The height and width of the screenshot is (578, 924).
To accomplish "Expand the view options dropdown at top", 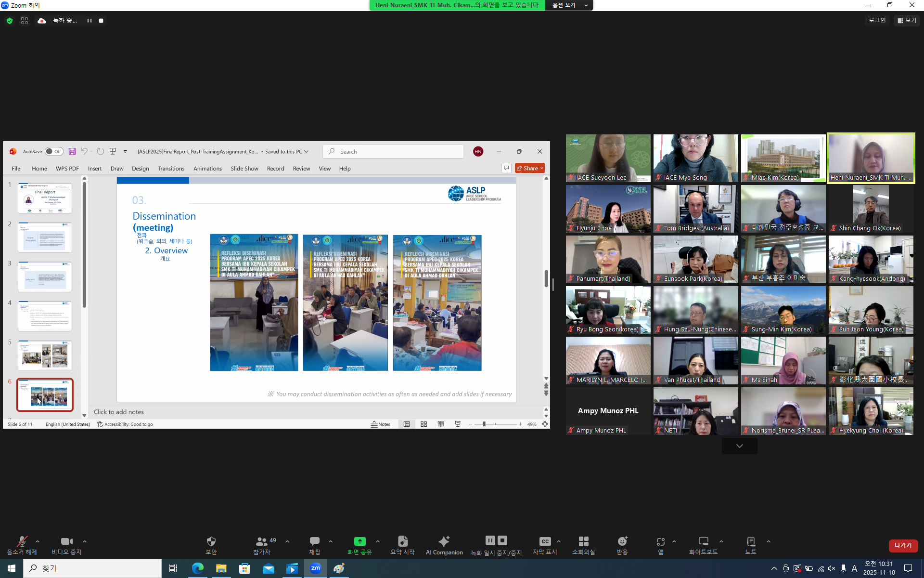I will point(569,5).
